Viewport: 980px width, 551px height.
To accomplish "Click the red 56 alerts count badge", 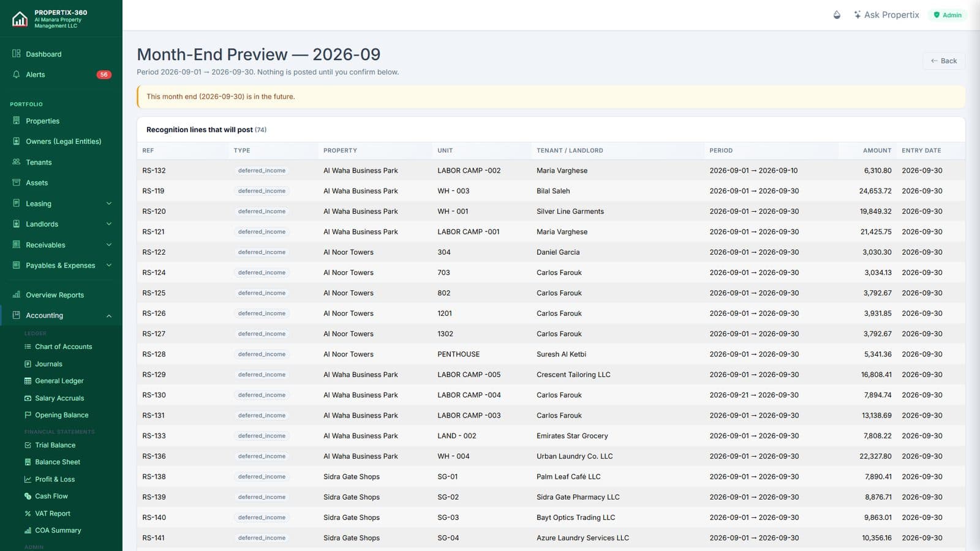I will pyautogui.click(x=104, y=75).
